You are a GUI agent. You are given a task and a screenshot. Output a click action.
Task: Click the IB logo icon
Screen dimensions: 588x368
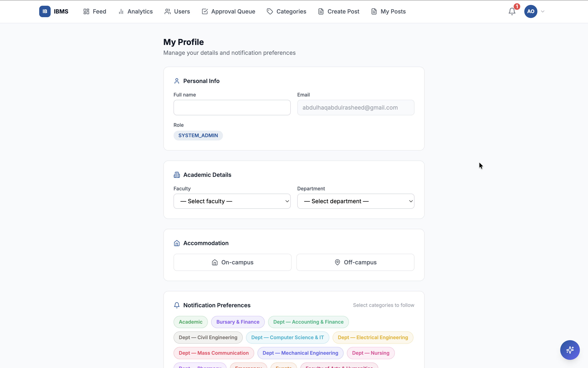click(45, 11)
